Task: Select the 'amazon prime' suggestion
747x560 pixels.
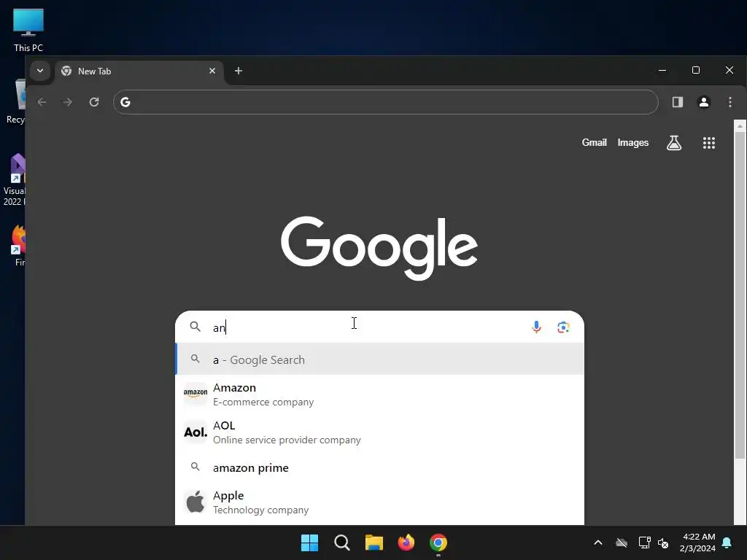Action: tap(379, 467)
